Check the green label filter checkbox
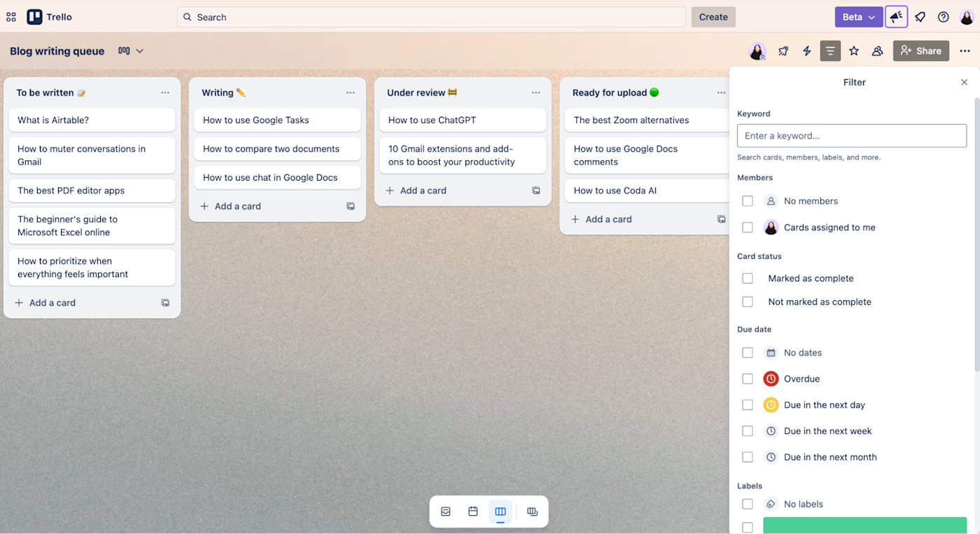 pos(748,527)
